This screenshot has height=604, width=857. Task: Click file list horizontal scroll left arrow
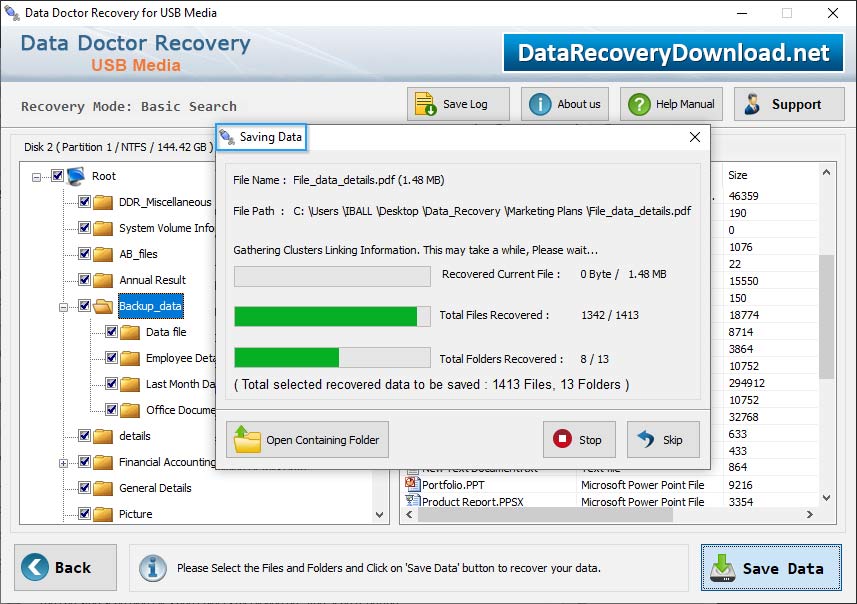pos(409,514)
